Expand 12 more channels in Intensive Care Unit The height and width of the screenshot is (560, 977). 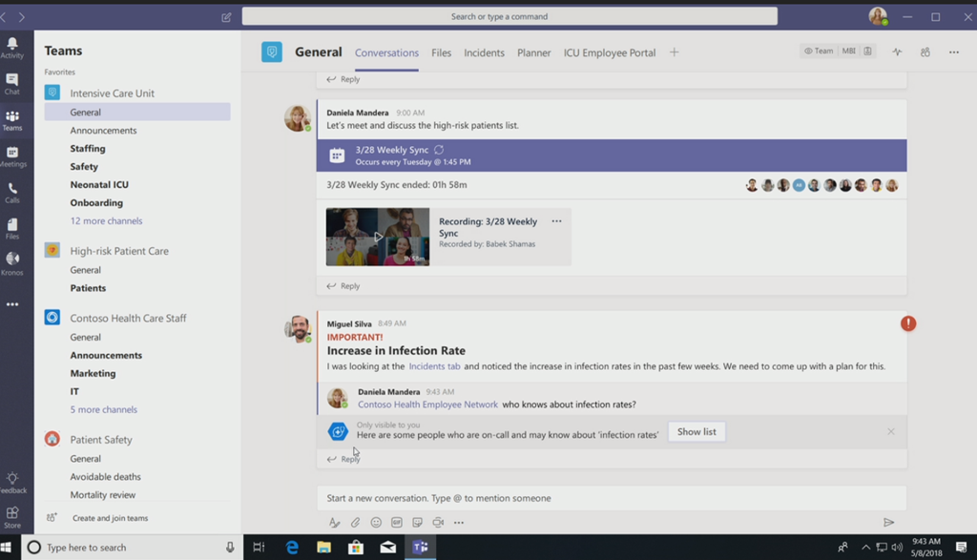tap(106, 221)
